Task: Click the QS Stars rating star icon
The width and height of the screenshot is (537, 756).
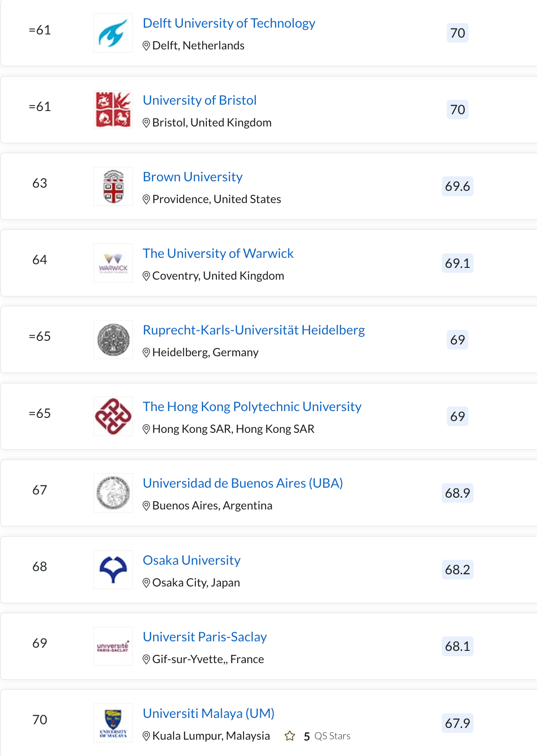Action: pos(290,736)
